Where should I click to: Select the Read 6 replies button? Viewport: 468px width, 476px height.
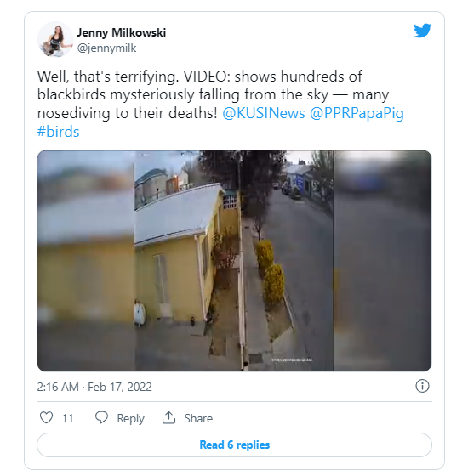click(x=234, y=445)
